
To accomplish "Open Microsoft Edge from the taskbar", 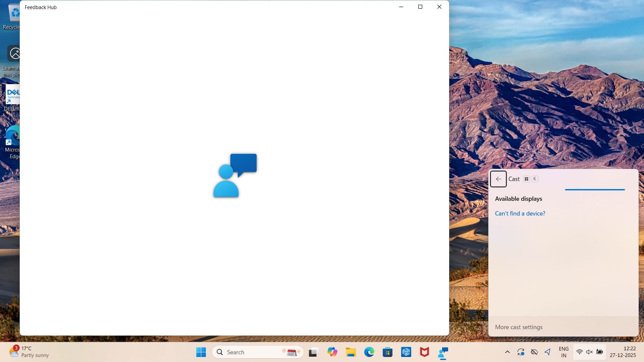I will pyautogui.click(x=369, y=352).
